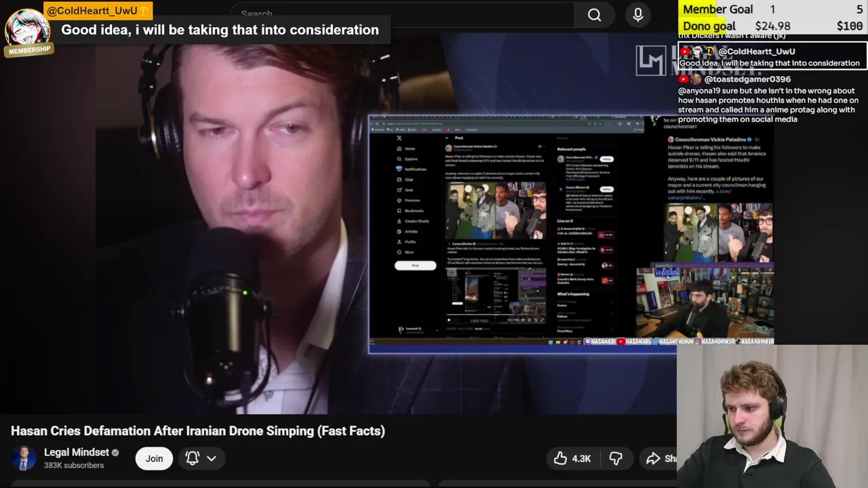This screenshot has width=868, height=488.
Task: Click the Join membership button
Action: coord(154,459)
